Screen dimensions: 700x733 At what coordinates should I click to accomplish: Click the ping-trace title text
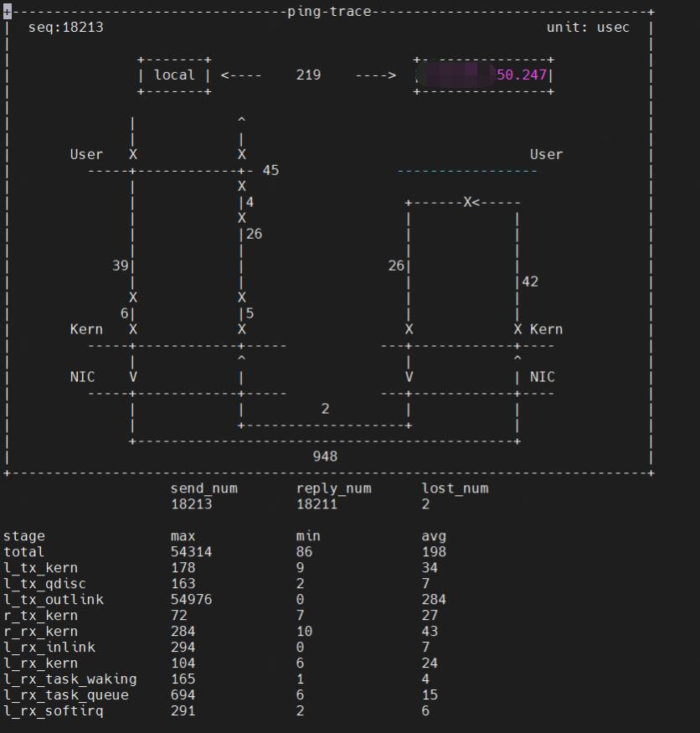(329, 12)
